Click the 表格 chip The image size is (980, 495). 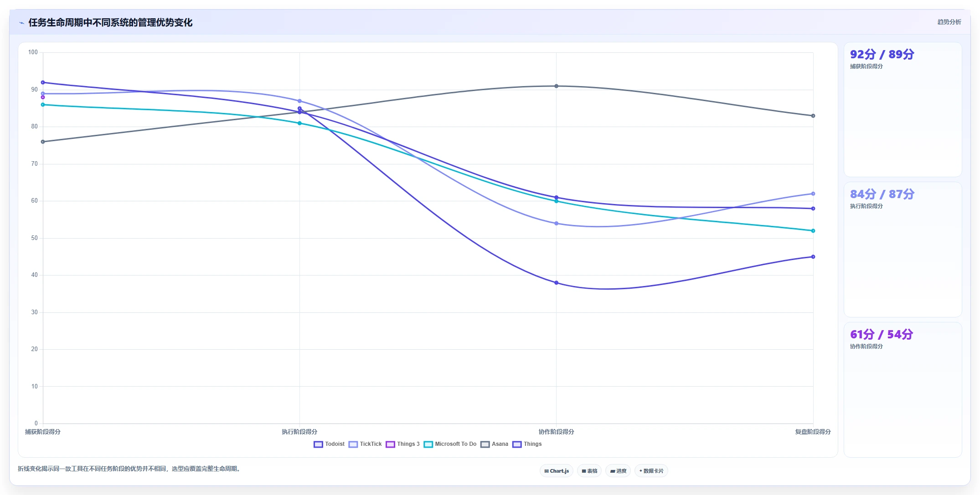click(x=589, y=471)
